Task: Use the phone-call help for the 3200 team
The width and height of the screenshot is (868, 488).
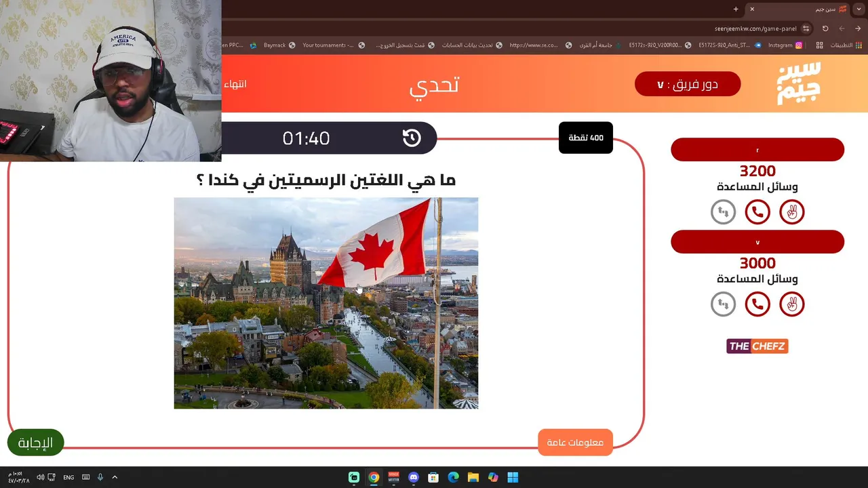Action: [x=757, y=212]
